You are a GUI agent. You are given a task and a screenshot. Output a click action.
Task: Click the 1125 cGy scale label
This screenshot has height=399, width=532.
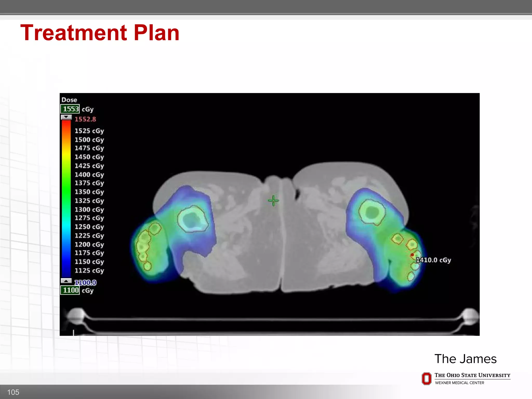click(x=89, y=271)
